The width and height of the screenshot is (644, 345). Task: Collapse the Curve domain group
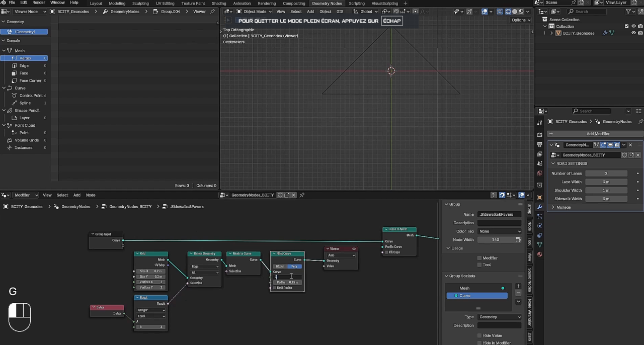tap(4, 88)
